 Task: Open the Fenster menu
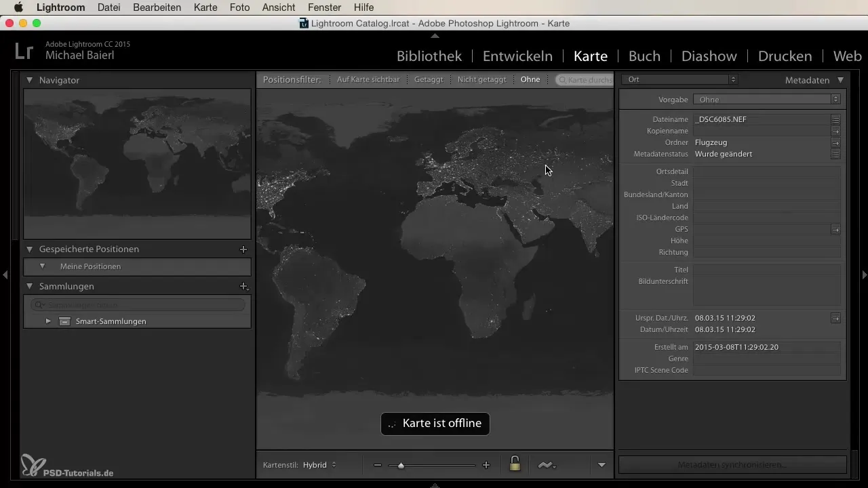tap(324, 7)
